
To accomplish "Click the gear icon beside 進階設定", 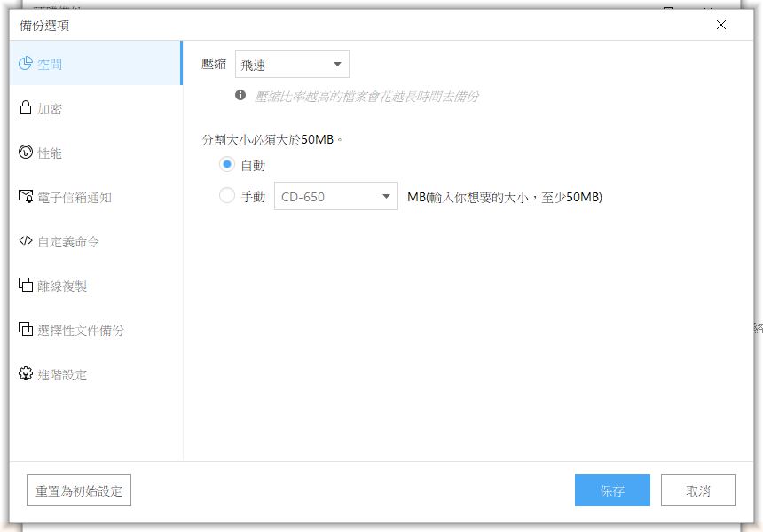I will 26,373.
